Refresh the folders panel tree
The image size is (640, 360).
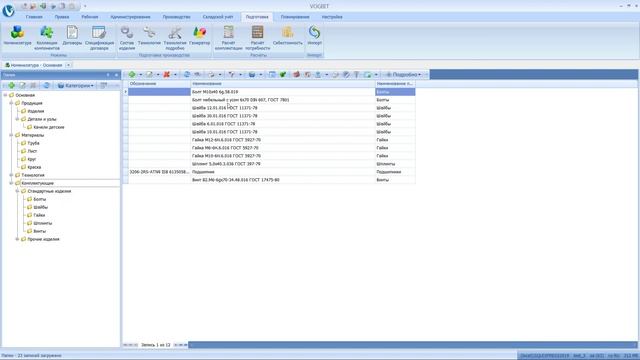46,85
